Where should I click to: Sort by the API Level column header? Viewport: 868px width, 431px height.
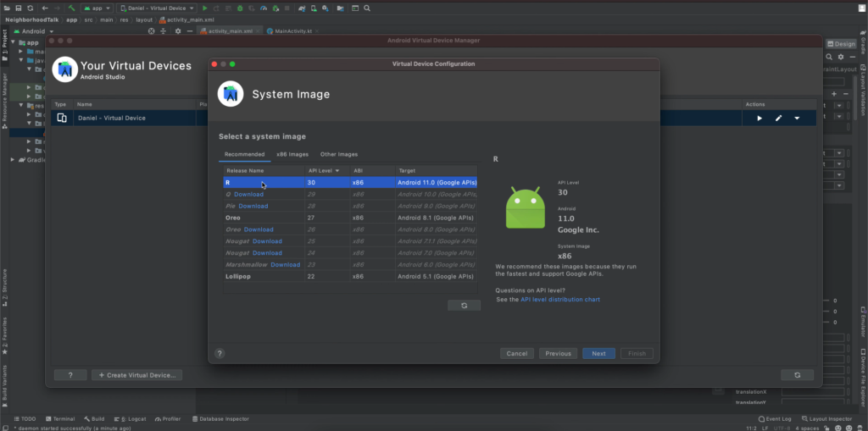click(327, 170)
